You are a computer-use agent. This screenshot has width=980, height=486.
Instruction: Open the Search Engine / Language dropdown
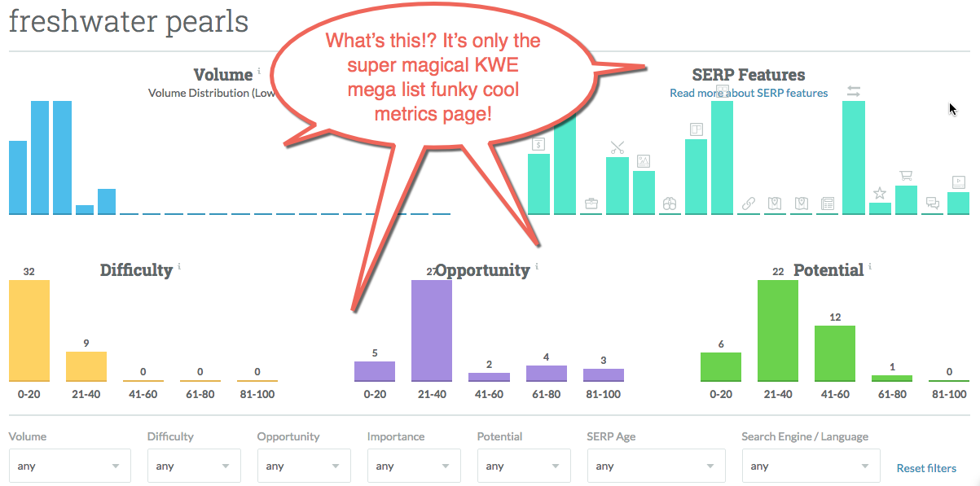click(811, 466)
